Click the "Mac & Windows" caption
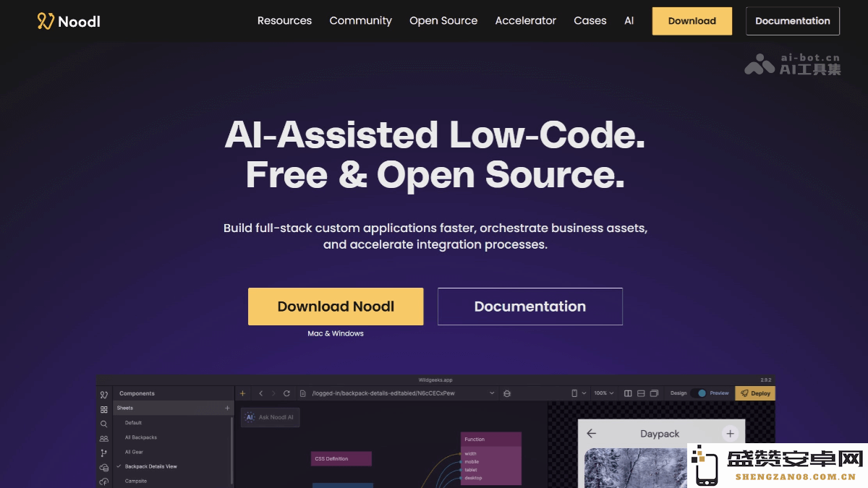This screenshot has height=488, width=868. coord(336,334)
